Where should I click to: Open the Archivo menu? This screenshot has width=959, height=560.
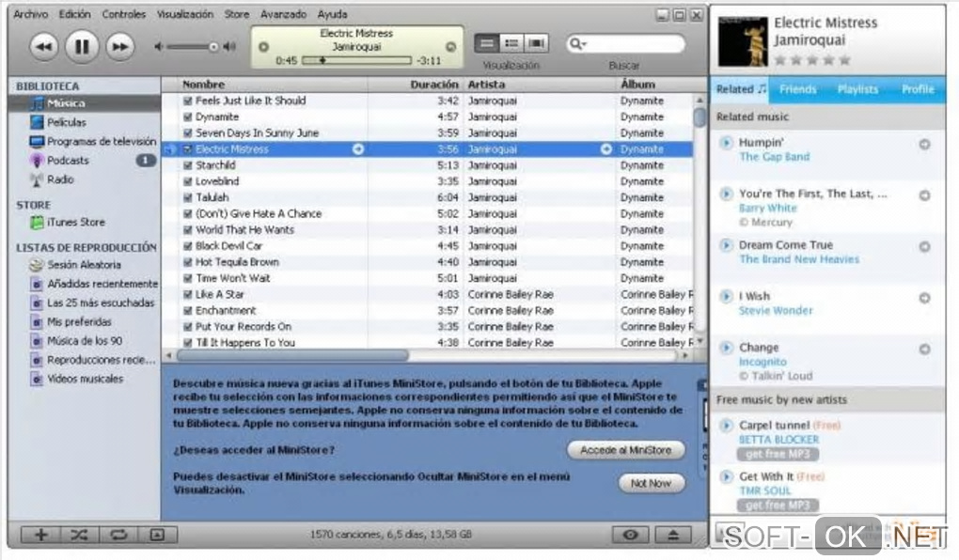tap(31, 13)
